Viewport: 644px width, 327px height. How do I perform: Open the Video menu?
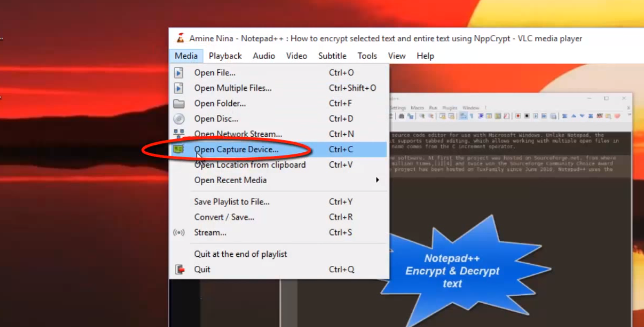(x=296, y=56)
